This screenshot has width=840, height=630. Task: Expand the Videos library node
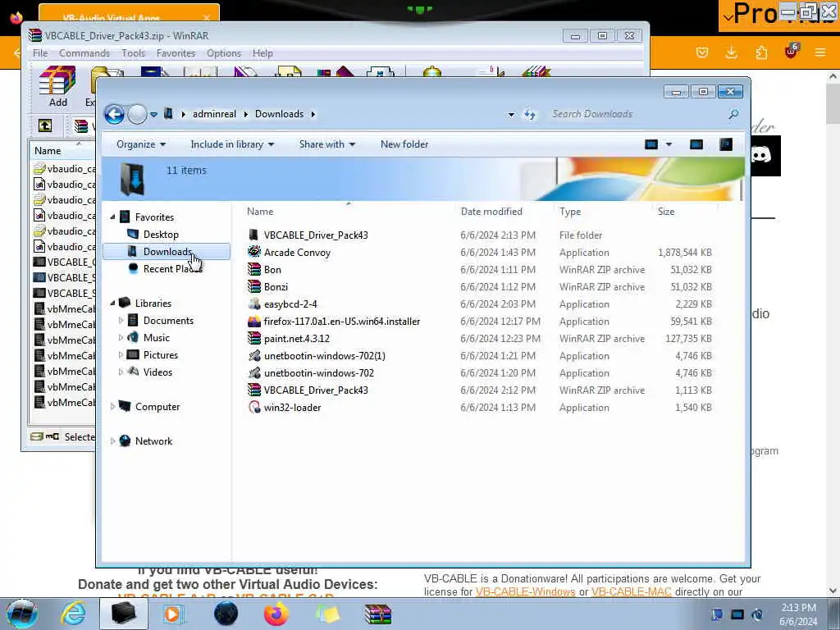pyautogui.click(x=121, y=372)
